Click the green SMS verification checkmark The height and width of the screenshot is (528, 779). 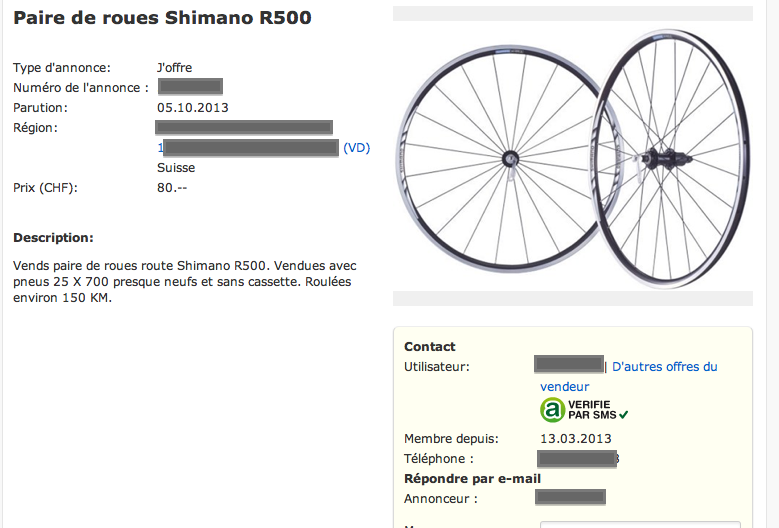624,414
